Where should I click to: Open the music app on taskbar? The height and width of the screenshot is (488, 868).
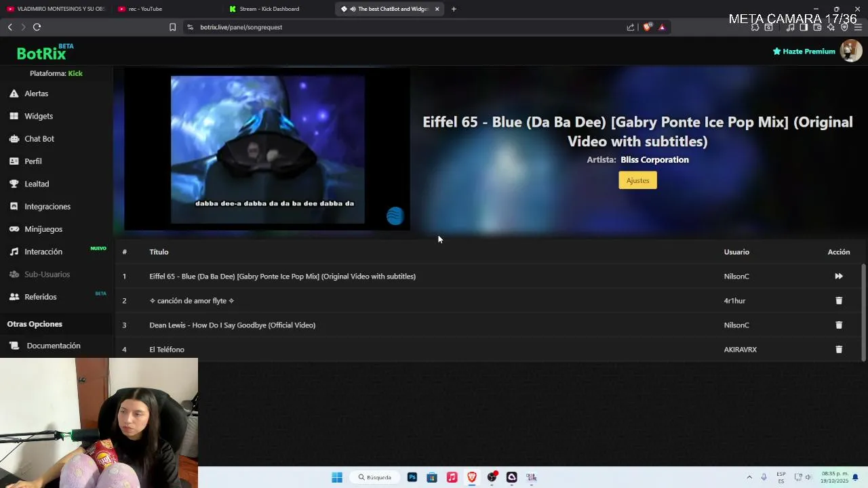click(452, 477)
